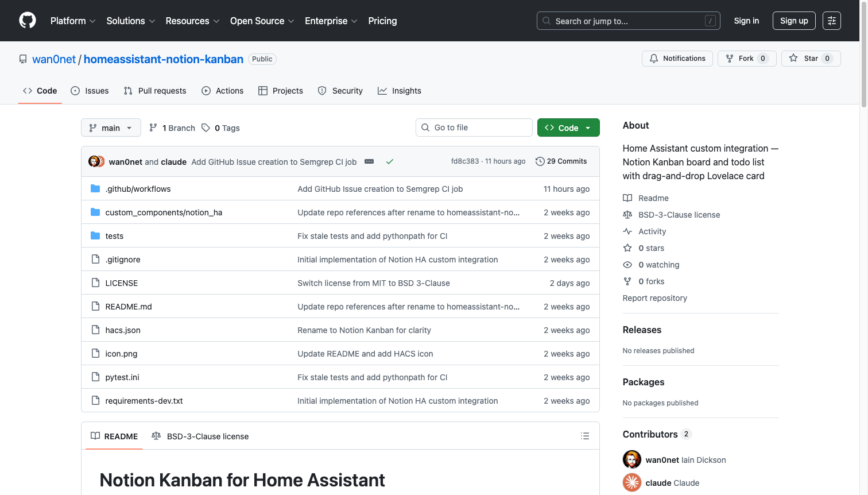Open the Actions tab

(x=223, y=90)
